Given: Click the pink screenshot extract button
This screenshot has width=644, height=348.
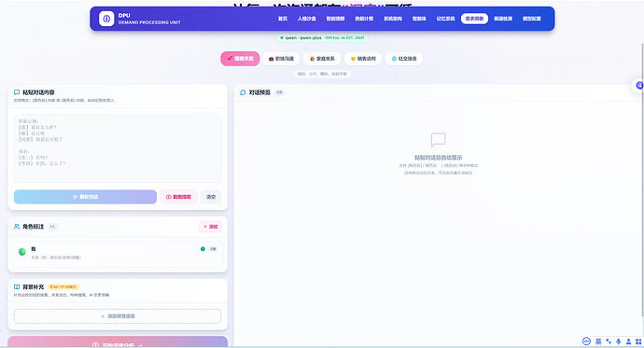Looking at the screenshot, I should click(x=178, y=197).
